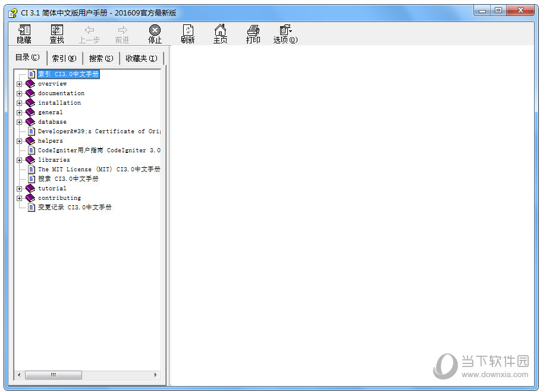543x392 pixels.
Task: Open the 变更记录 CI3.0中文手册 topic
Action: point(75,208)
